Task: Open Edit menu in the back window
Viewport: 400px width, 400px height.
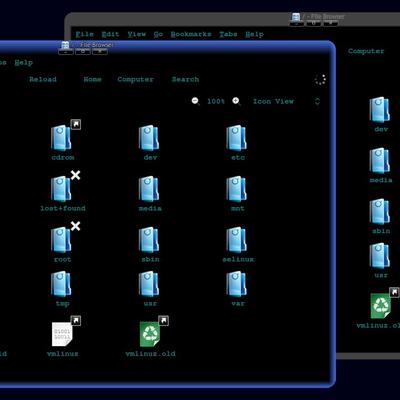Action: point(110,34)
